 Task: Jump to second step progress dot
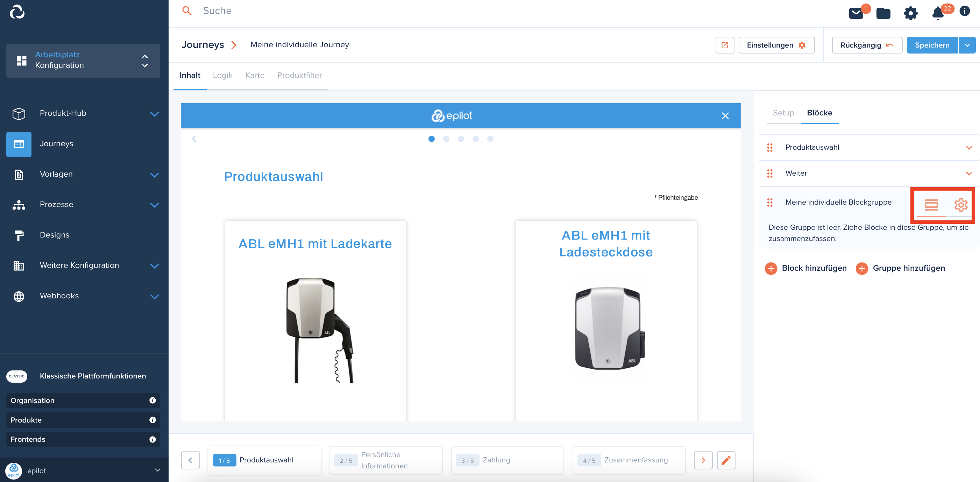pos(446,139)
